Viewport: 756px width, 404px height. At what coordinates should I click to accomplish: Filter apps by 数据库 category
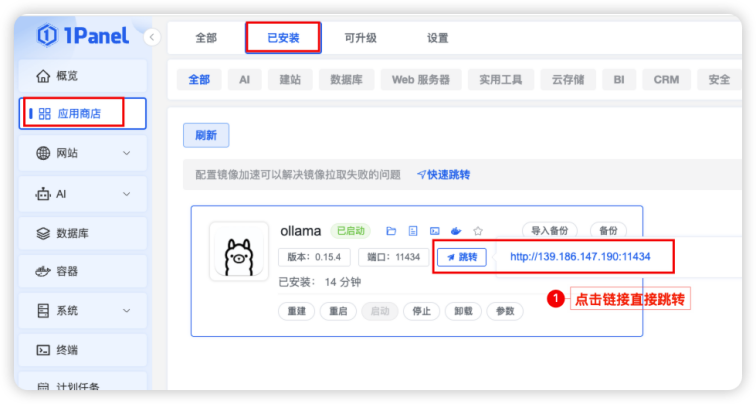[346, 80]
